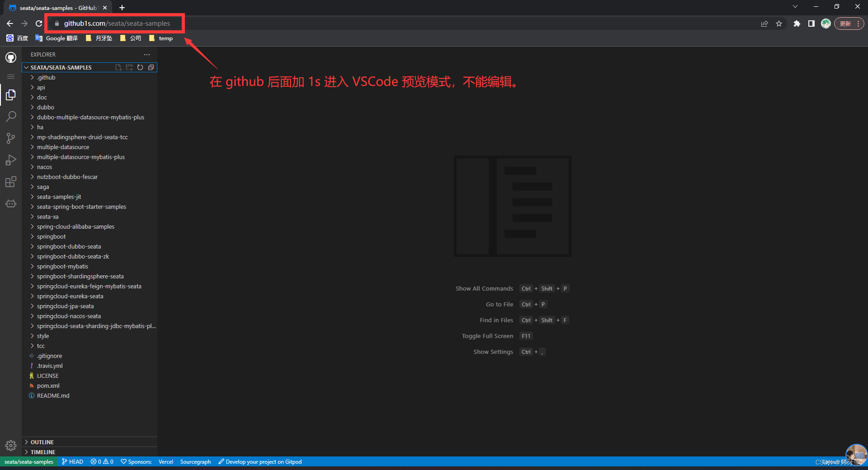
Task: Expand the TIMELINE section
Action: pyautogui.click(x=90, y=452)
